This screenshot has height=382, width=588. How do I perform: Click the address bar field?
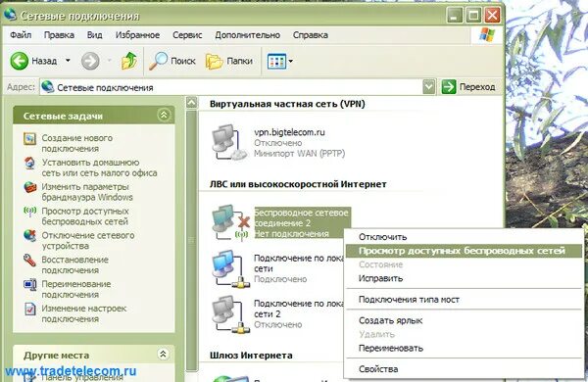pyautogui.click(x=238, y=87)
